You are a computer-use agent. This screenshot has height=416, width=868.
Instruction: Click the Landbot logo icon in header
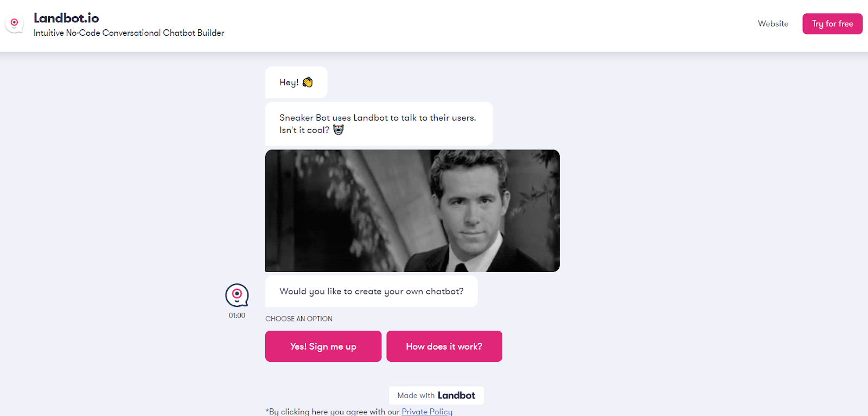(14, 23)
